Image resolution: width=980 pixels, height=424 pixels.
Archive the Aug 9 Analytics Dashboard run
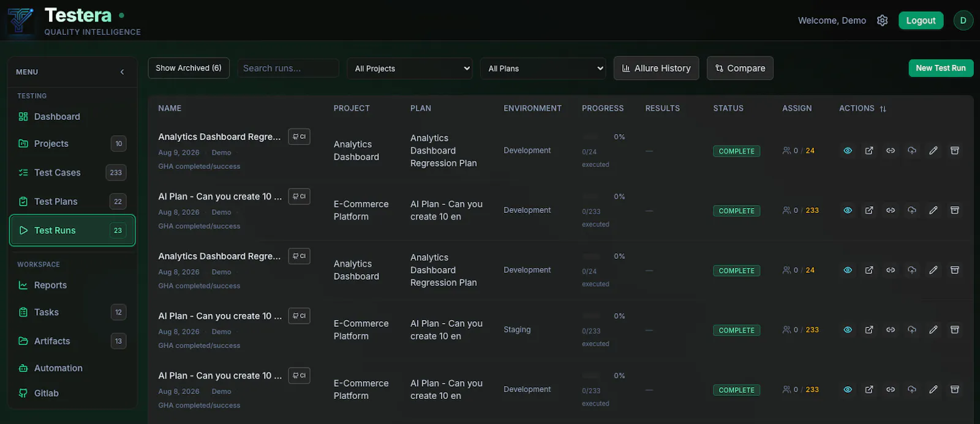pyautogui.click(x=954, y=151)
